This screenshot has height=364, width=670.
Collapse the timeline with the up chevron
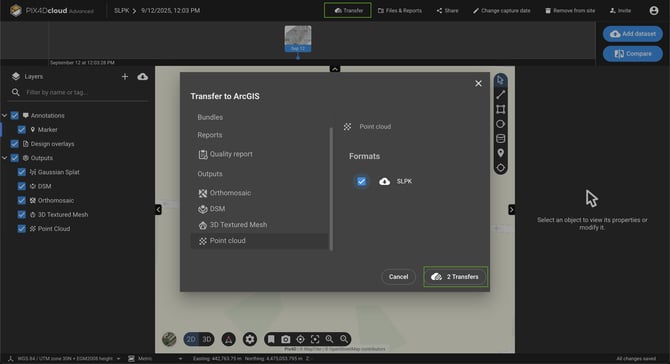tap(335, 69)
